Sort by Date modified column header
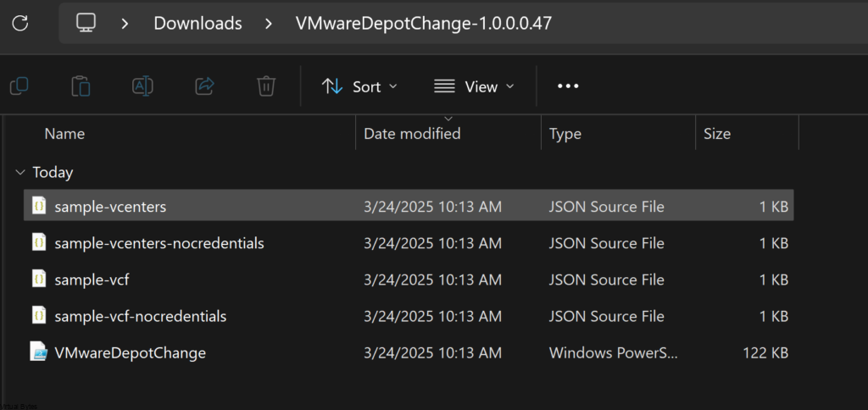Screen dimensions: 868x410 412,133
